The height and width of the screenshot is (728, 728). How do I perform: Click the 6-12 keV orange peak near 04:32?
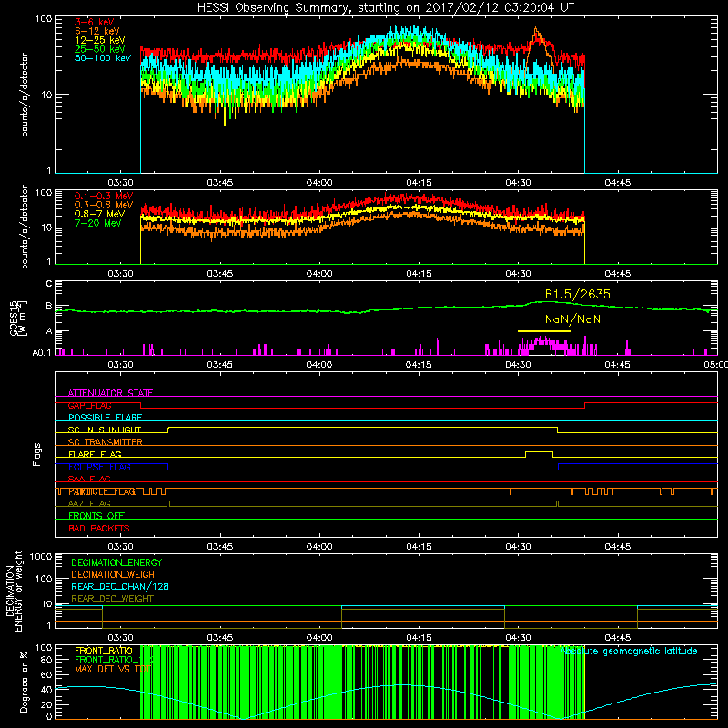point(536,33)
